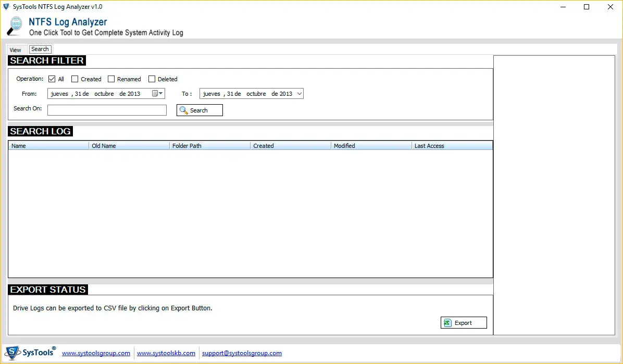Viewport: 623px width, 364px height.
Task: Check the All operations checkbox
Action: (52, 79)
